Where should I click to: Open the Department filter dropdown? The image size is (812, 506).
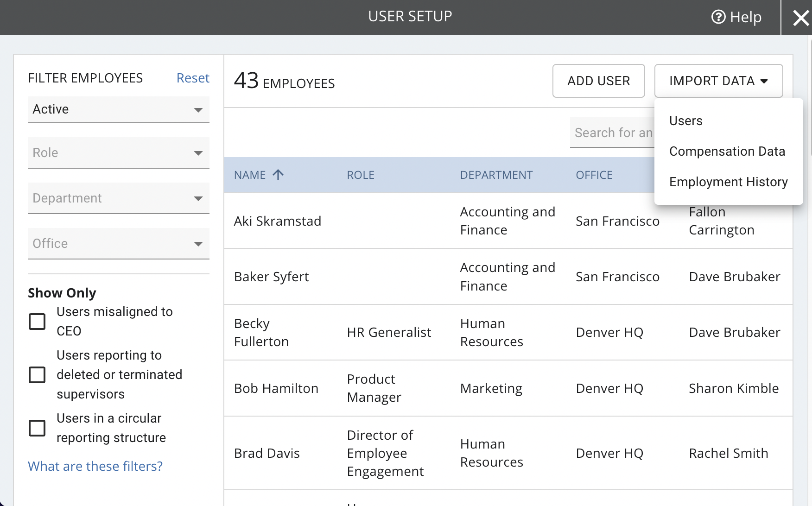[119, 198]
